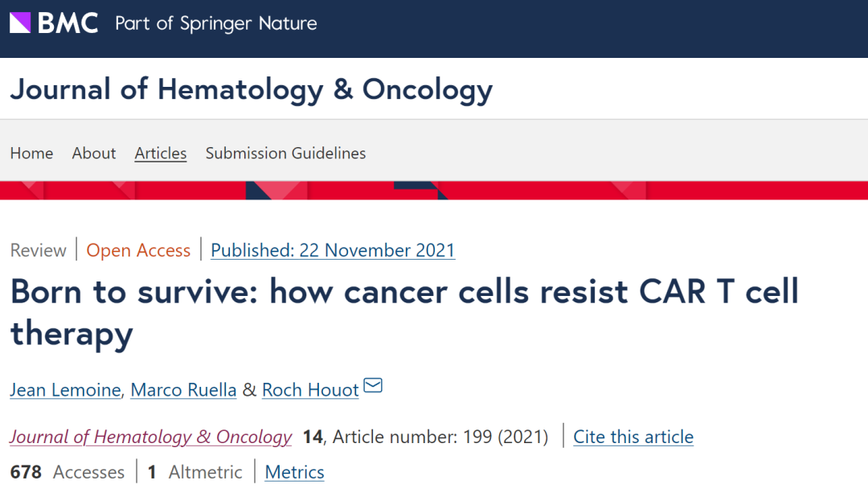Click the envelope icon beside Roch Houot

(x=373, y=385)
